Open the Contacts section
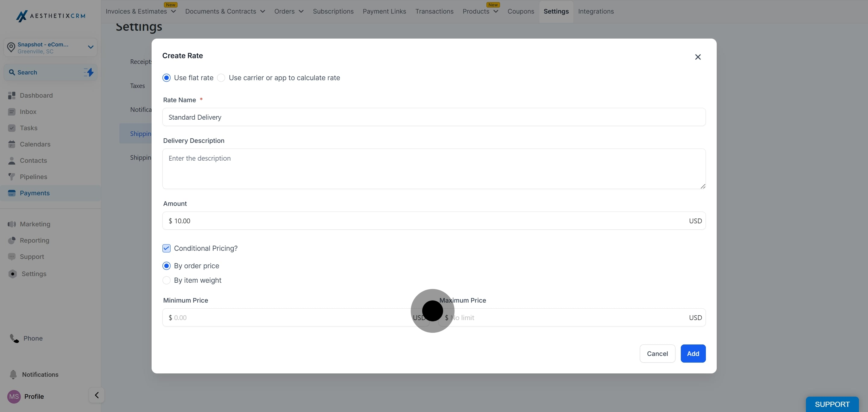This screenshot has height=412, width=868. pyautogui.click(x=33, y=160)
